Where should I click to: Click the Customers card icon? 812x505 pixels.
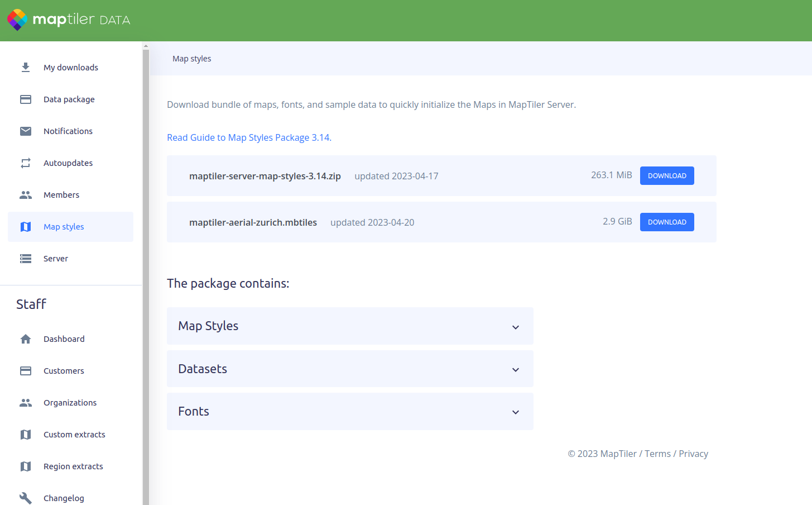[x=26, y=371]
